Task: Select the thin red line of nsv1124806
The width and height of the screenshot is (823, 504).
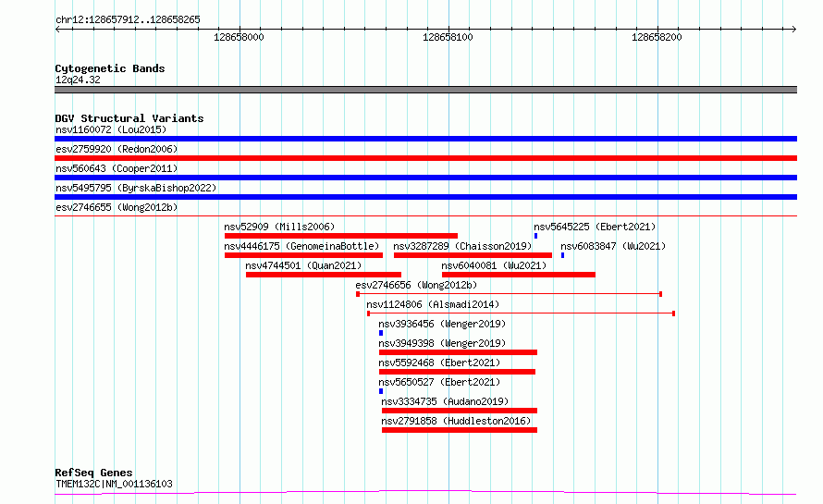Action: click(x=521, y=313)
